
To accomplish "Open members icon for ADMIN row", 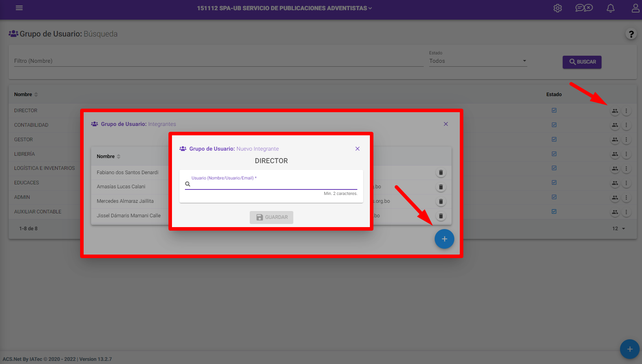I will tap(615, 198).
